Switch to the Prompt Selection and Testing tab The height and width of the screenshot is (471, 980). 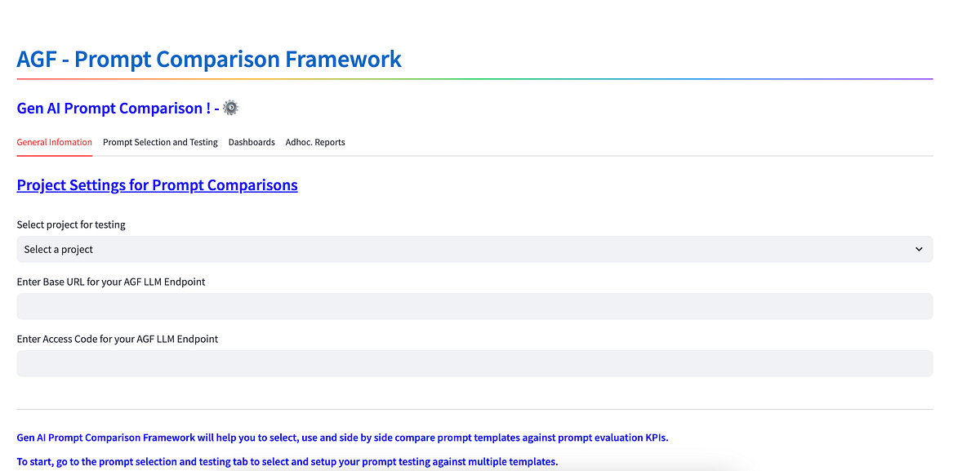pyautogui.click(x=160, y=142)
